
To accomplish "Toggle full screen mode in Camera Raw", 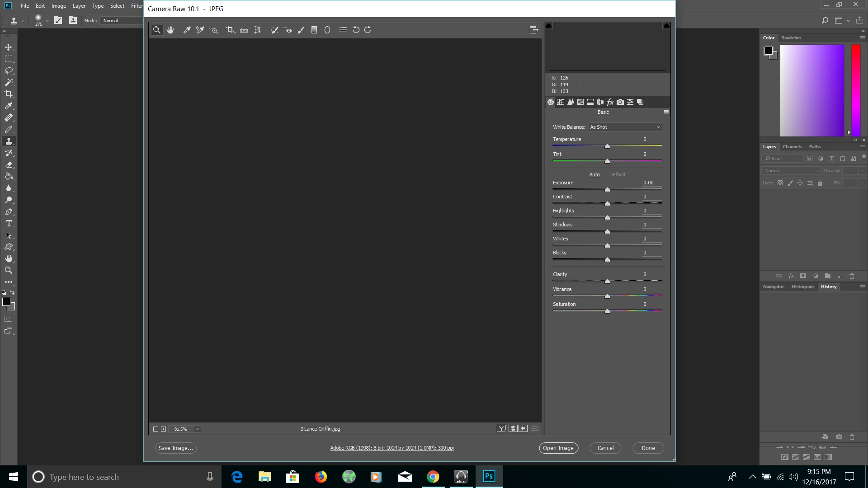I will [x=533, y=30].
